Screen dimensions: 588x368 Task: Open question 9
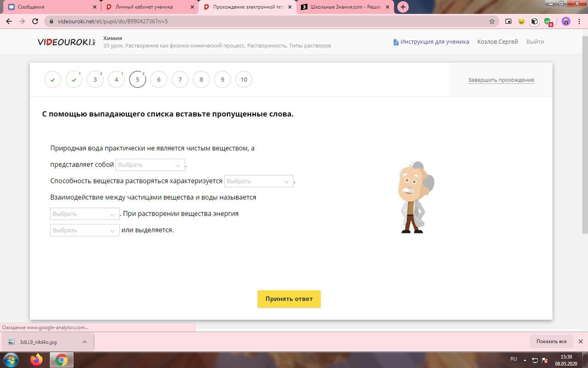(222, 80)
